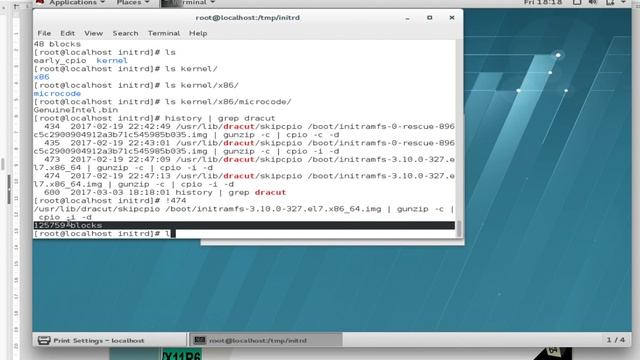Click the '48 blocks' line

click(57, 44)
